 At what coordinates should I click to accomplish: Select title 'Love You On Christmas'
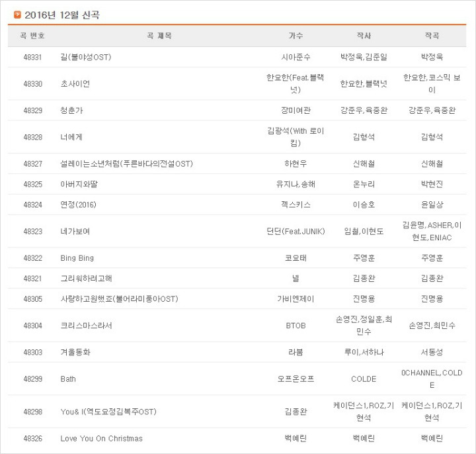[x=101, y=439]
